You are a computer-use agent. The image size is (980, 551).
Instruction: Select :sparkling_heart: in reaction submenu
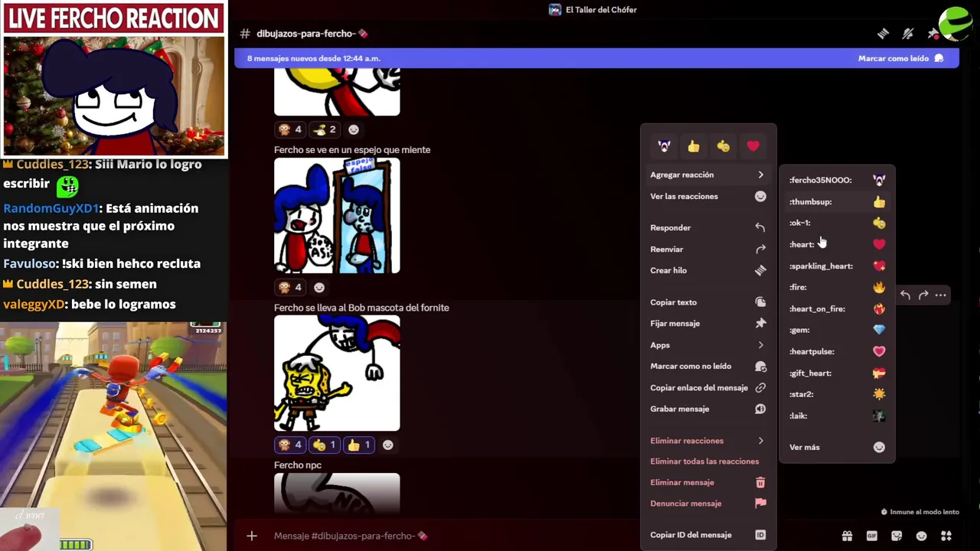[x=837, y=266]
